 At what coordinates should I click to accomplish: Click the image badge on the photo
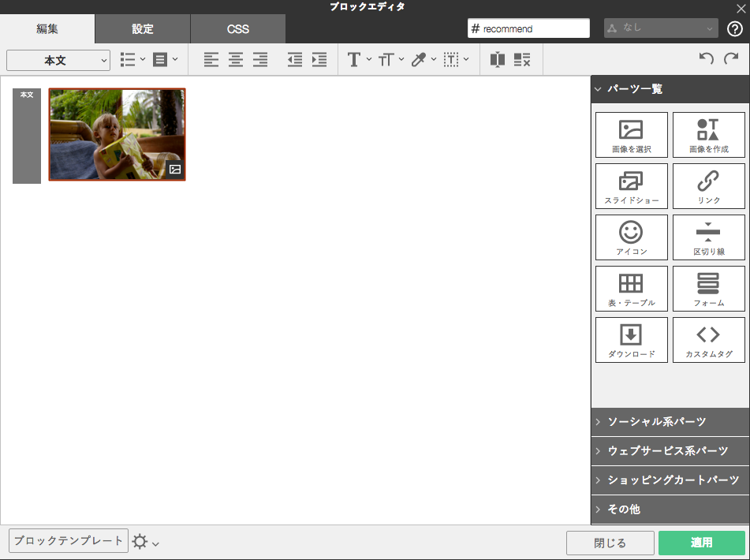(175, 170)
